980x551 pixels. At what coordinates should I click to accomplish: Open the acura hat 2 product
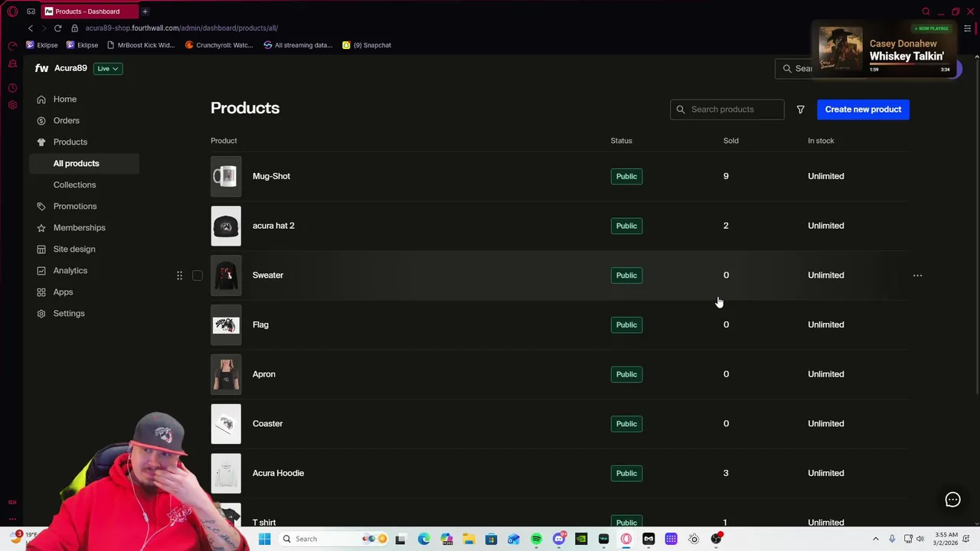coord(273,226)
